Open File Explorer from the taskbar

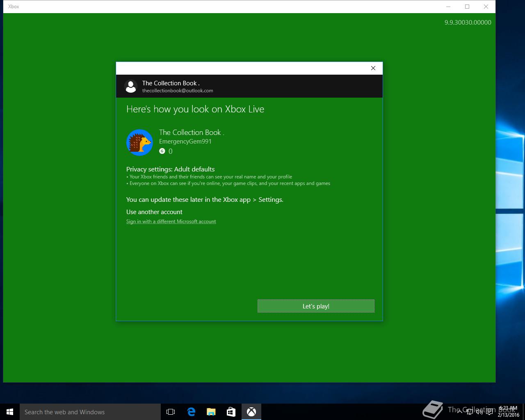(211, 412)
